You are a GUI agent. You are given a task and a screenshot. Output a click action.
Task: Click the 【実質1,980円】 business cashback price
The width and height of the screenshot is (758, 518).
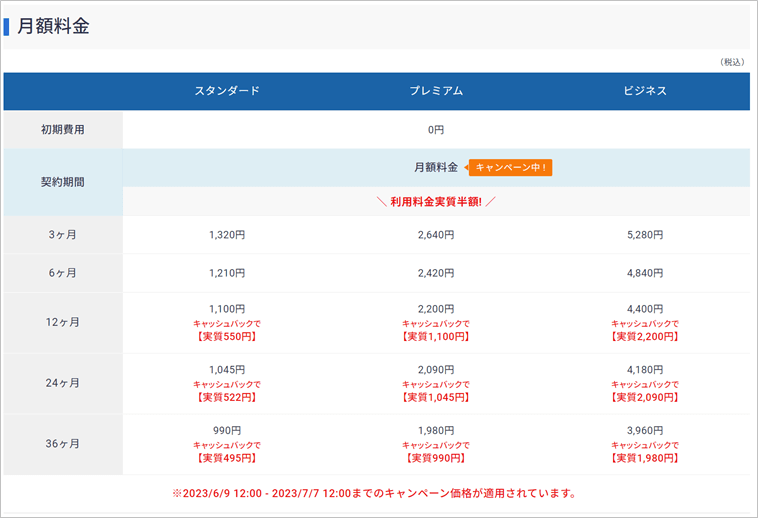[x=644, y=458]
